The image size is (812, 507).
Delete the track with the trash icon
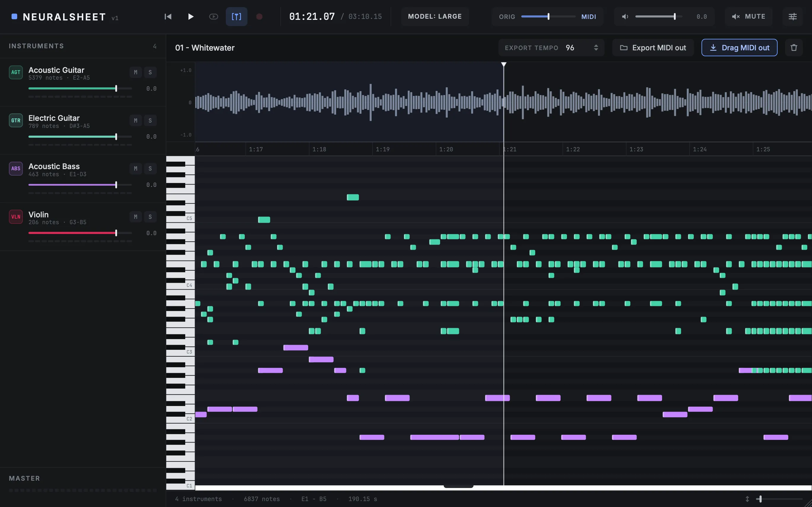pos(794,48)
